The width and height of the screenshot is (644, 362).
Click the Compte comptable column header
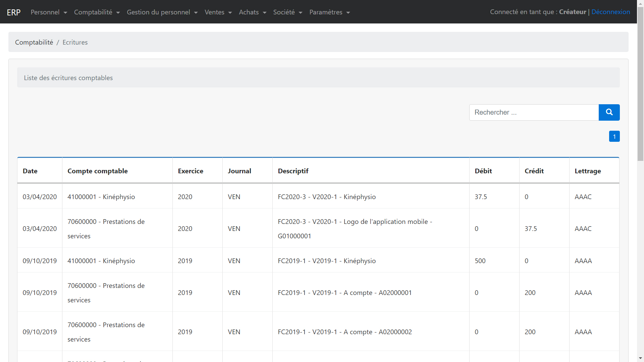coord(98,171)
